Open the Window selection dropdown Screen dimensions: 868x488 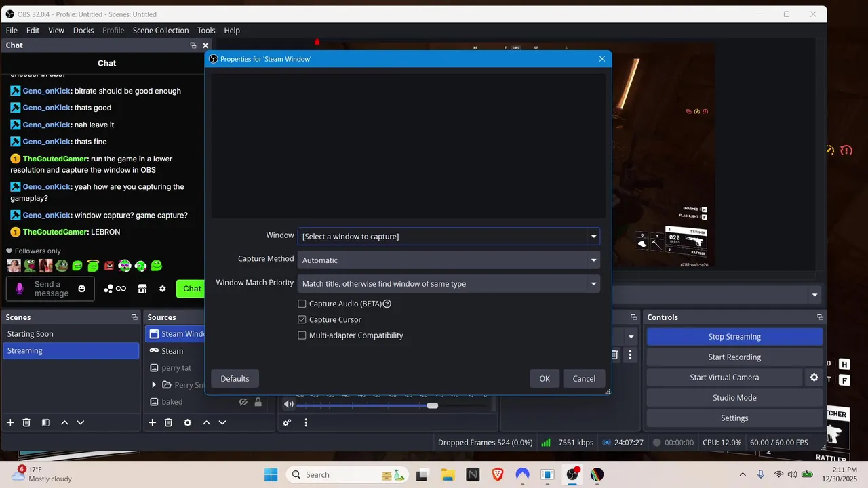[x=448, y=236]
